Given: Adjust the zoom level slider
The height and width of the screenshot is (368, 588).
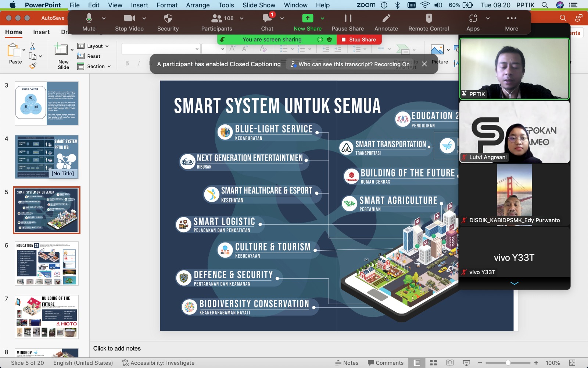Looking at the screenshot, I should (508, 363).
